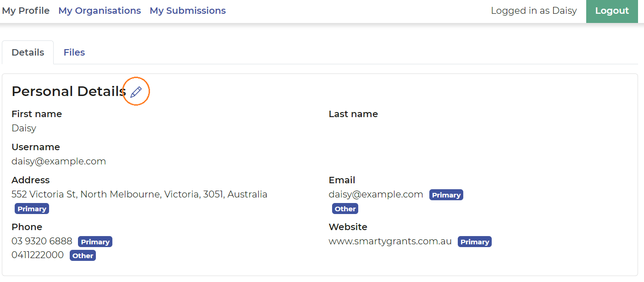The height and width of the screenshot is (282, 644).
Task: Go to My Organisations
Action: [x=100, y=11]
